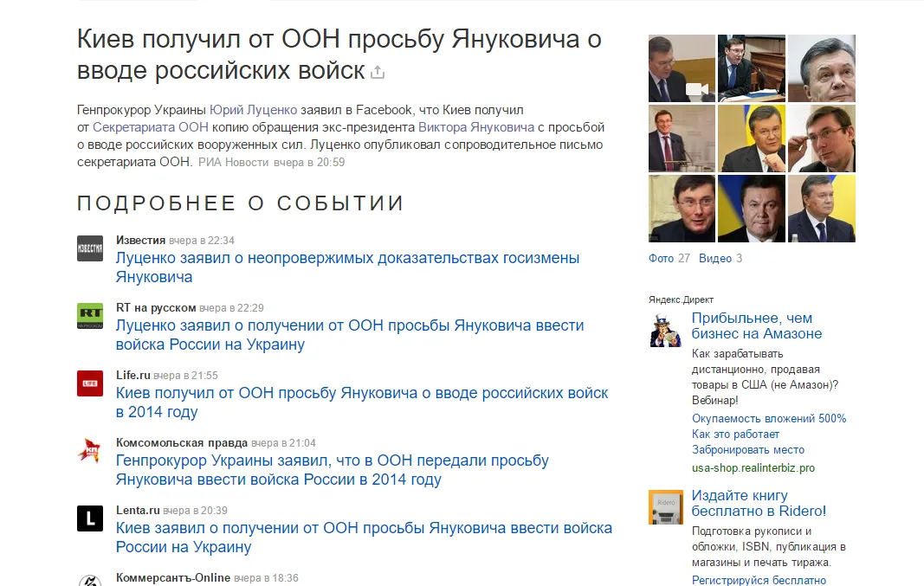Open the middle right photo thumbnail

click(822, 138)
